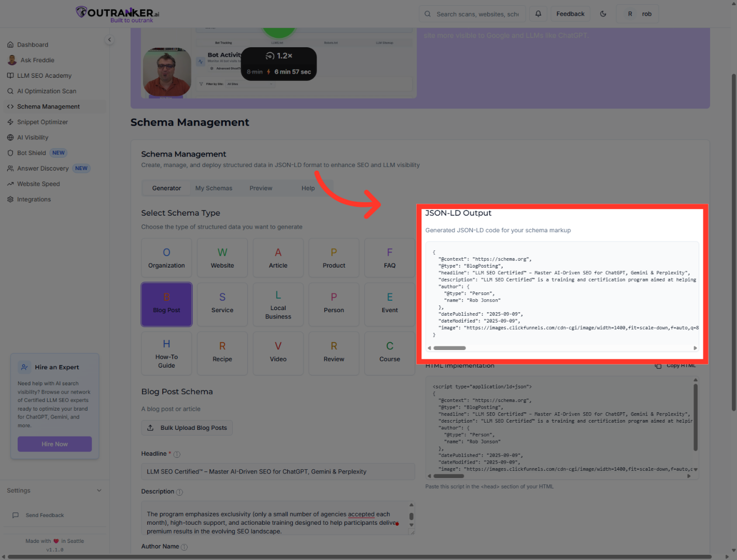Open Bot Shield page
This screenshot has width=737, height=560.
(x=32, y=153)
